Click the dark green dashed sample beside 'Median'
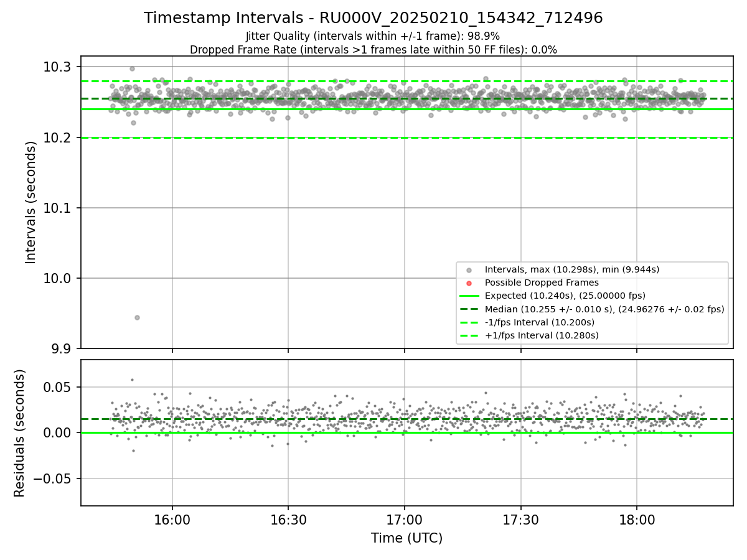Image resolution: width=747 pixels, height=560 pixels. coord(469,309)
